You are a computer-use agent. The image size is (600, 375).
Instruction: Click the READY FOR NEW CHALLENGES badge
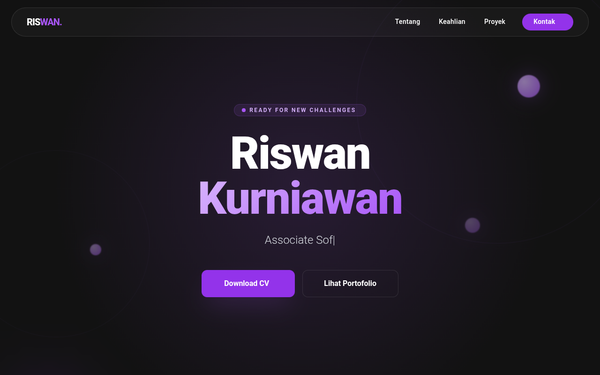pyautogui.click(x=300, y=110)
